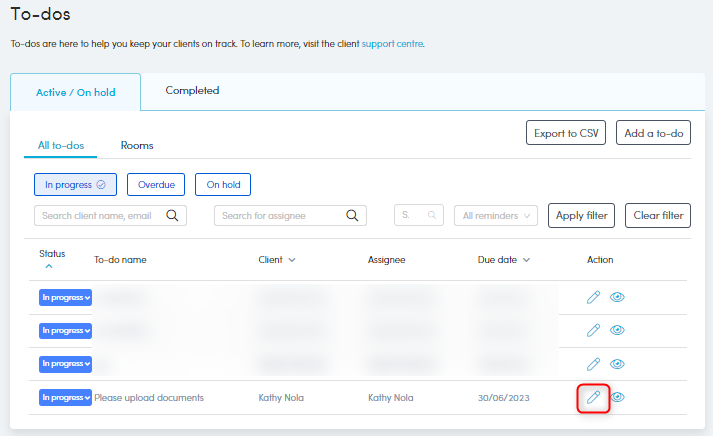Click the eye view icon for Please upload documents
The height and width of the screenshot is (436, 713).
[618, 398]
